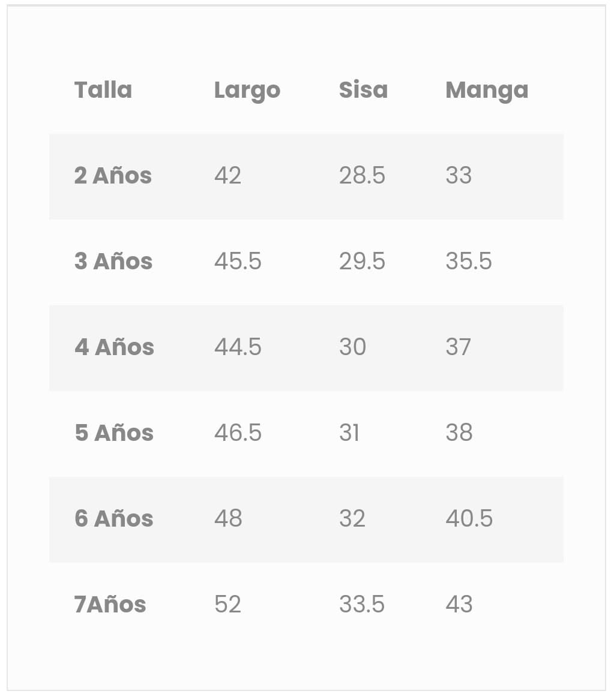Screen dimensions: 614x700
Task: Select the 2 Años size row label
Action: coord(113,176)
